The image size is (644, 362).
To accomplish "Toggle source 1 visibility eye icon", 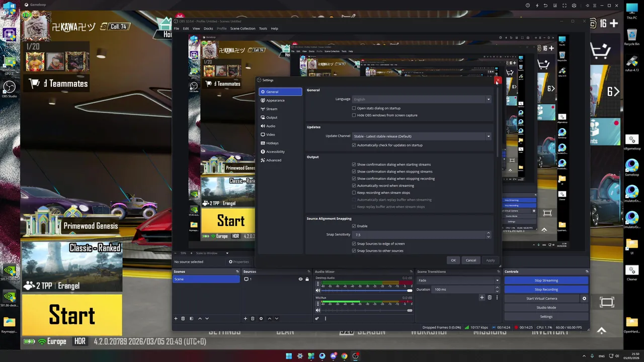I will (300, 279).
